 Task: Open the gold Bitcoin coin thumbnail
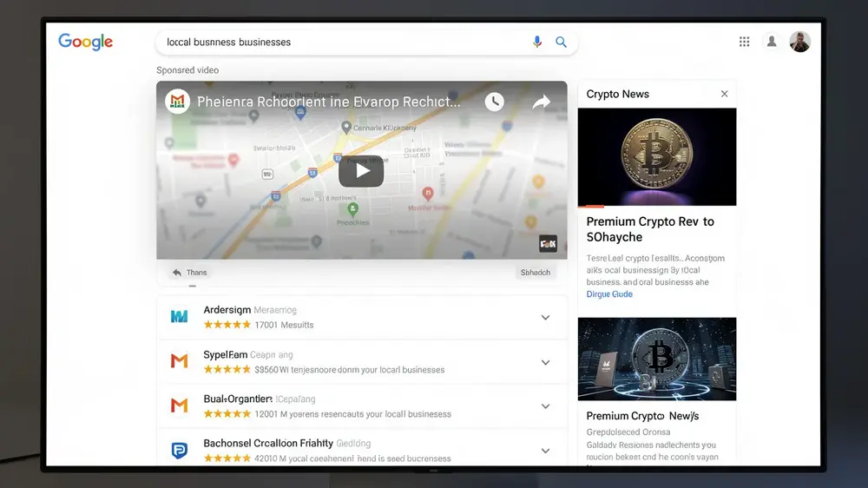click(x=657, y=157)
